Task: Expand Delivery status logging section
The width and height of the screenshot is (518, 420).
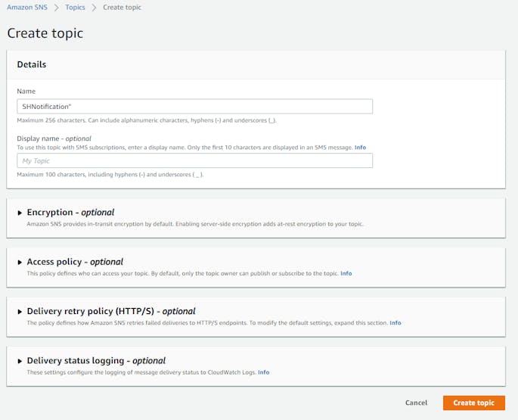Action: tap(20, 361)
